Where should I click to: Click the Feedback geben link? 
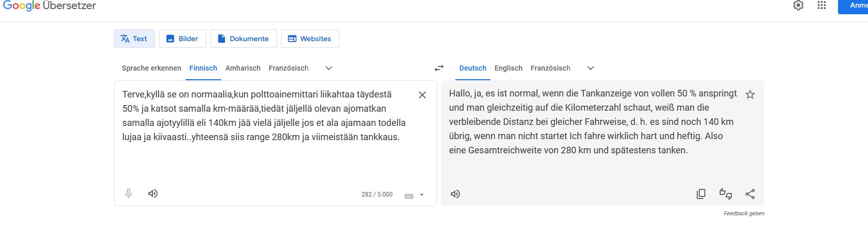[743, 214]
